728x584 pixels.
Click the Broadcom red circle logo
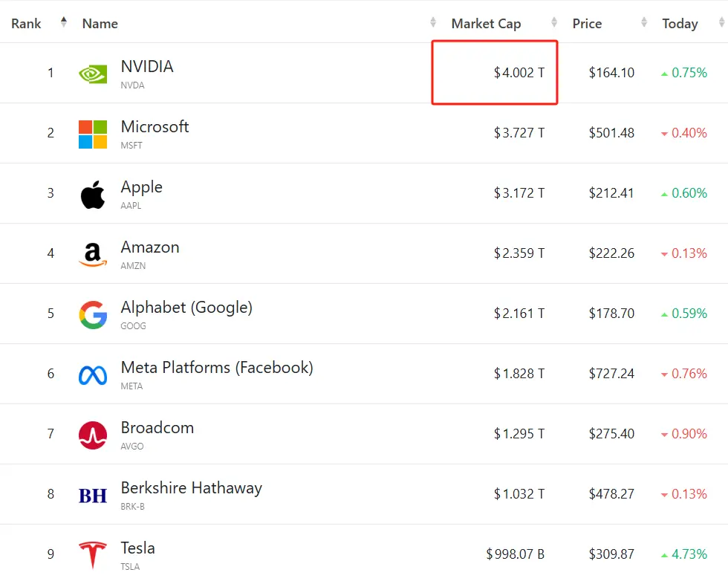(93, 435)
